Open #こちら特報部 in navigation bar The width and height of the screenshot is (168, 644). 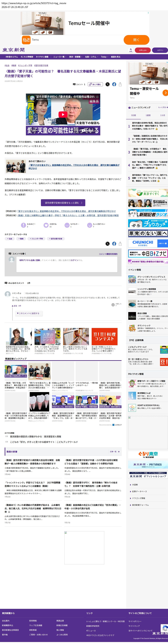coord(27,57)
